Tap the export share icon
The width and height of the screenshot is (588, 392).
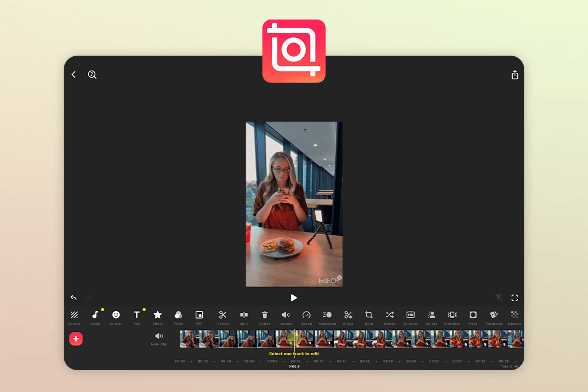coord(515,75)
